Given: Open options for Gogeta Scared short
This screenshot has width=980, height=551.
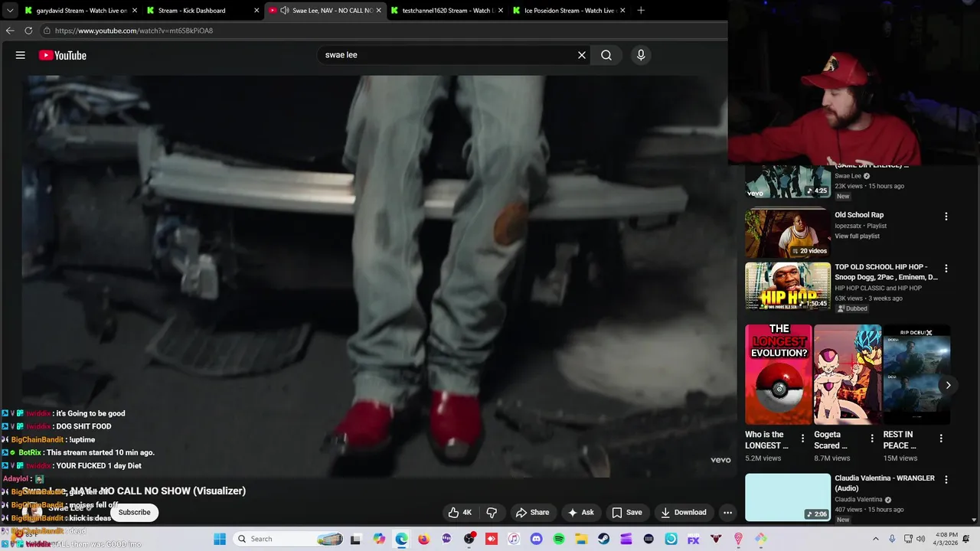Looking at the screenshot, I should (872, 439).
